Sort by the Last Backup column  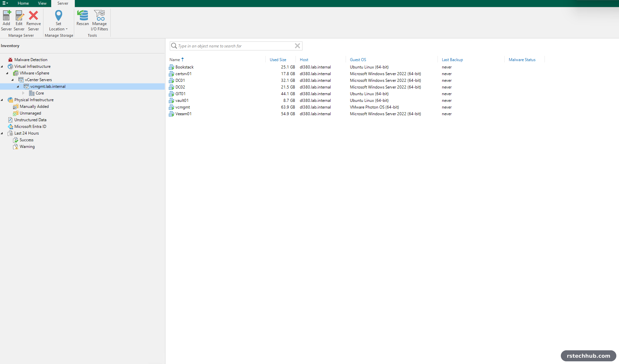coord(452,60)
